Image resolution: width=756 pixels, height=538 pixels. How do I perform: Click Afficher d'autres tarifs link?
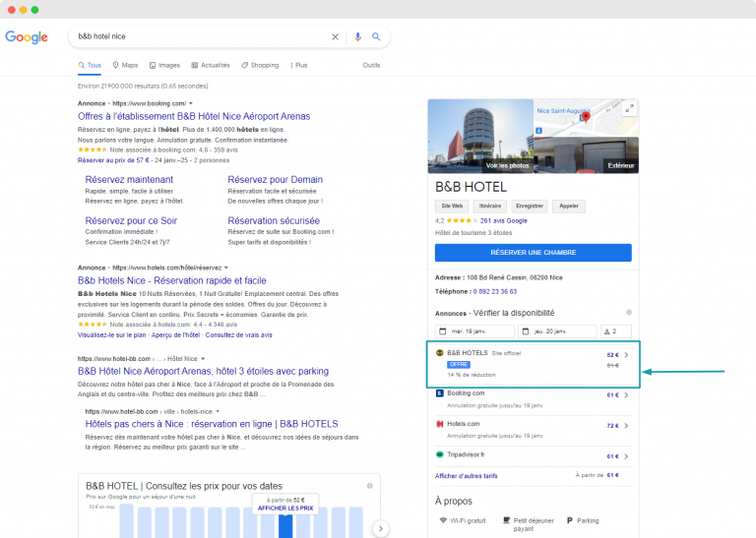tap(467, 476)
